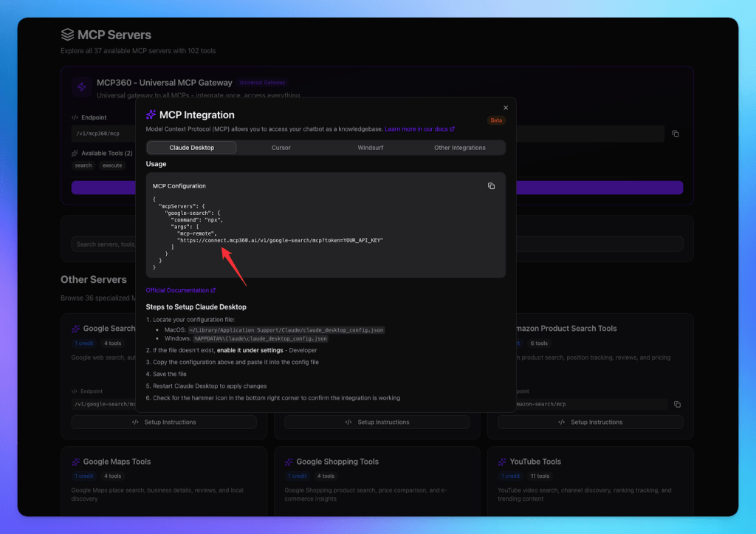Click Setup Instructions on the Amazon Product card

click(590, 422)
